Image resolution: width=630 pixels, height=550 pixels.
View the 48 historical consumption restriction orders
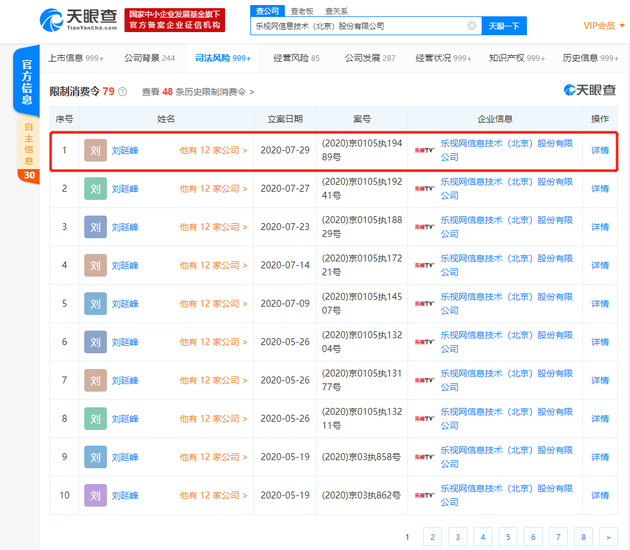[198, 92]
